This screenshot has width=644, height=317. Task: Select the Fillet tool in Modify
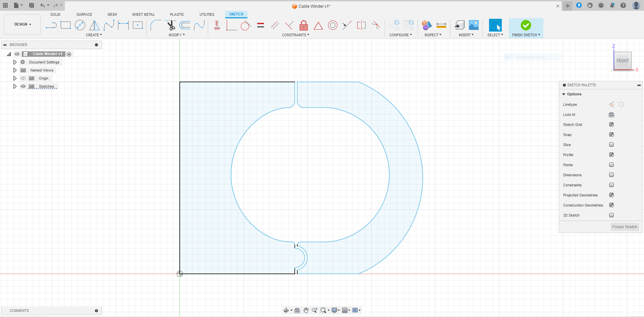click(x=156, y=25)
